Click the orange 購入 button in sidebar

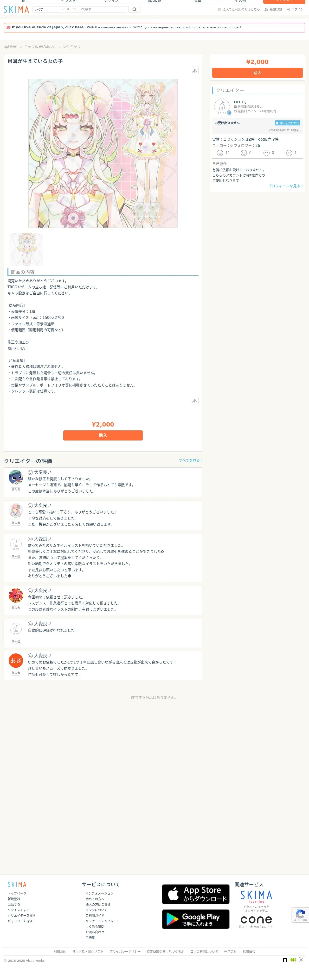[x=257, y=73]
